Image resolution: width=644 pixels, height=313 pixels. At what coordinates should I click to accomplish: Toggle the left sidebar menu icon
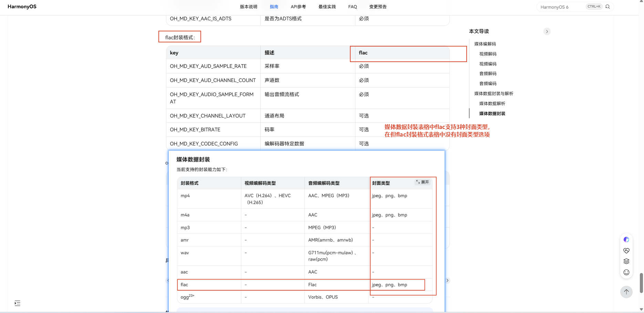point(18,303)
